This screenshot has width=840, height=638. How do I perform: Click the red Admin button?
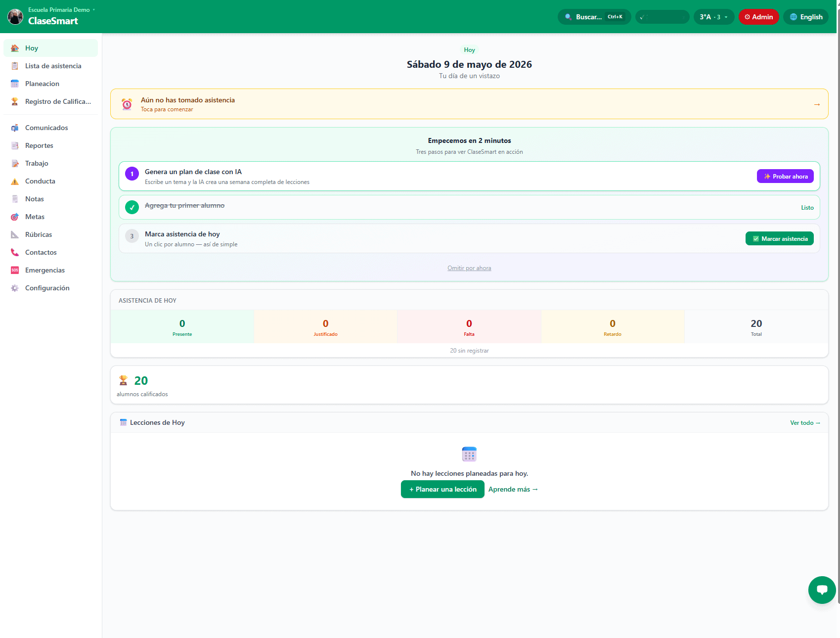coord(759,17)
